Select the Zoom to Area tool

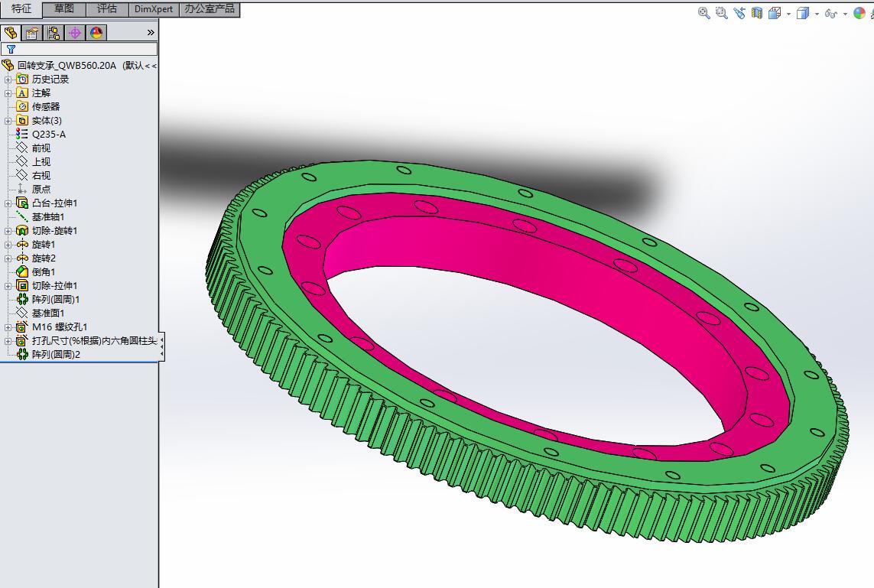(721, 13)
